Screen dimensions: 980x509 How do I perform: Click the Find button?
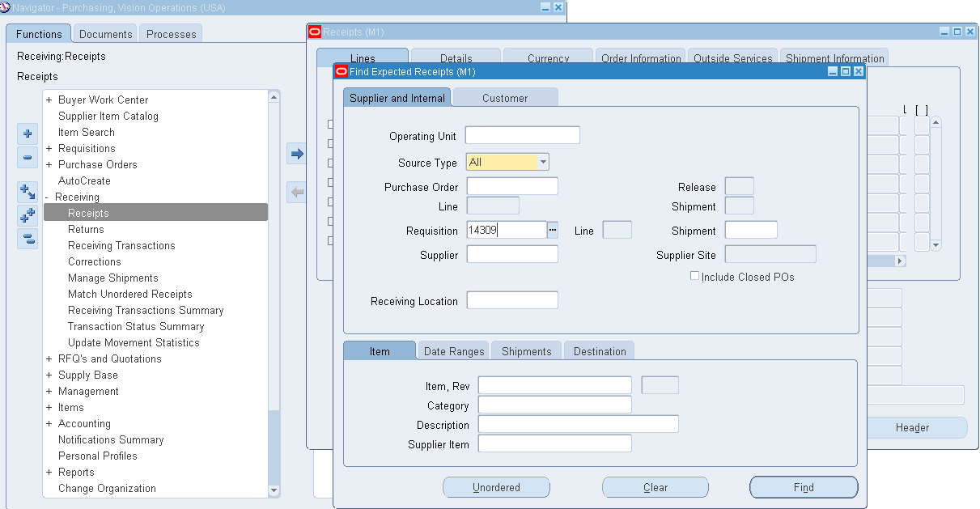803,487
